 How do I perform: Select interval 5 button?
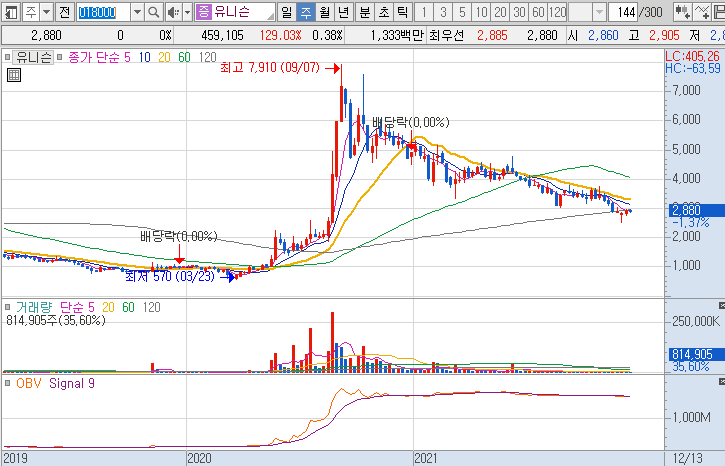(462, 12)
